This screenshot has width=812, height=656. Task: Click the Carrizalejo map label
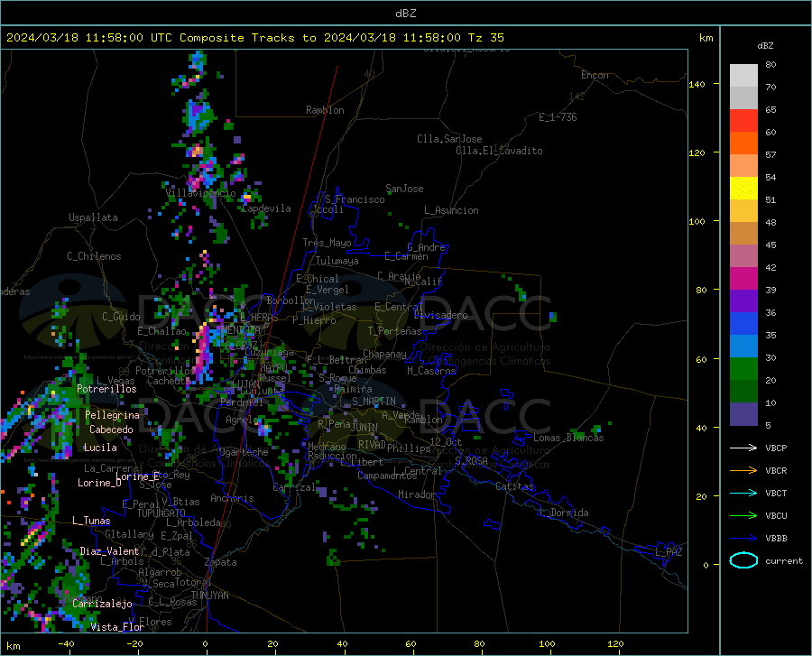[103, 604]
